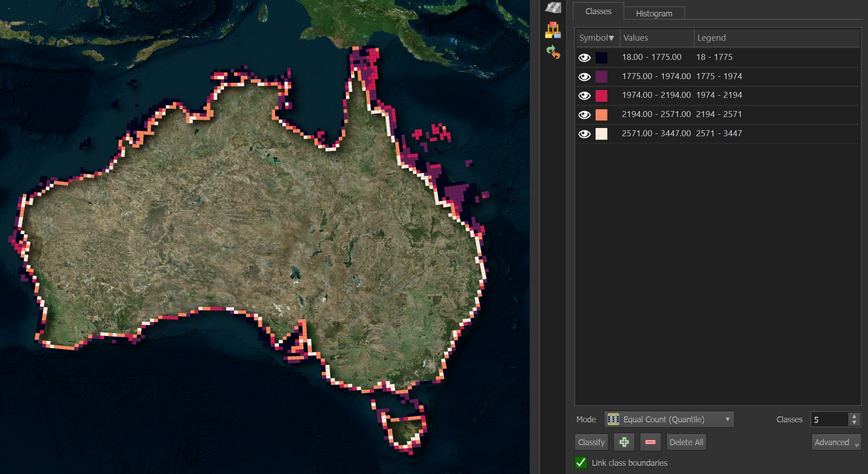Remove selected class with red minus button
This screenshot has width=868, height=474.
[x=650, y=442]
